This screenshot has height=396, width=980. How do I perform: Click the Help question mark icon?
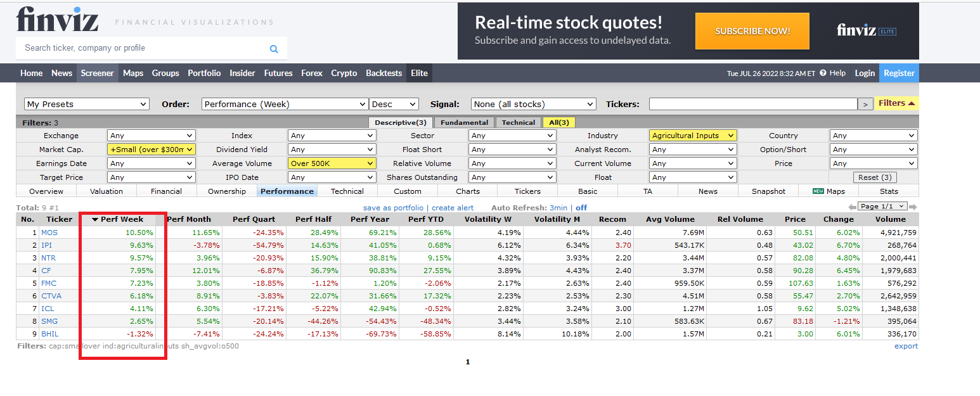pos(823,73)
